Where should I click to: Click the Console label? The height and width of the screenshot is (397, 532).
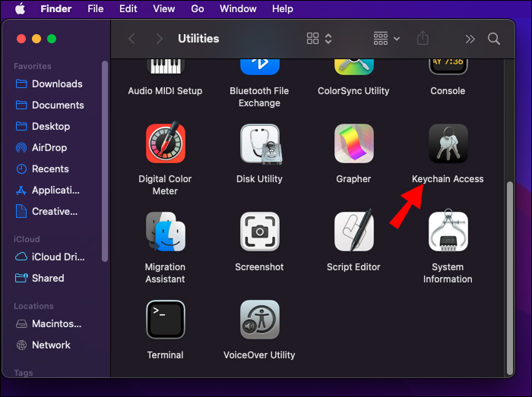(x=448, y=91)
